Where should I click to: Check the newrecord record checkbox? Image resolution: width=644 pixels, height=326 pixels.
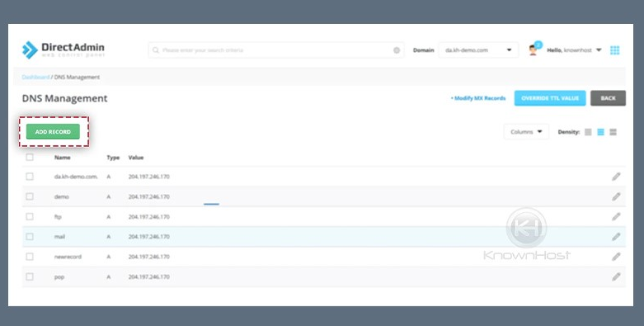(x=30, y=257)
